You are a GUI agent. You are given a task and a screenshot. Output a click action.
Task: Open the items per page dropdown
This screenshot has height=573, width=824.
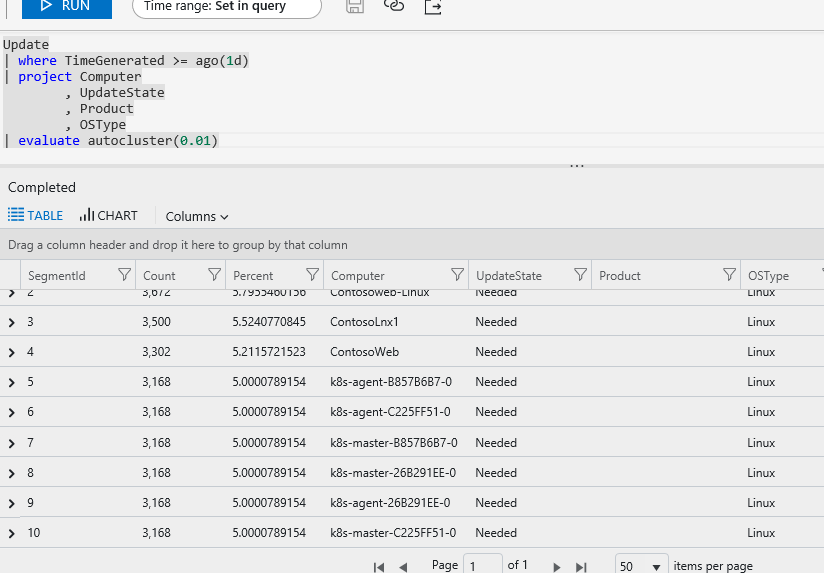point(641,564)
